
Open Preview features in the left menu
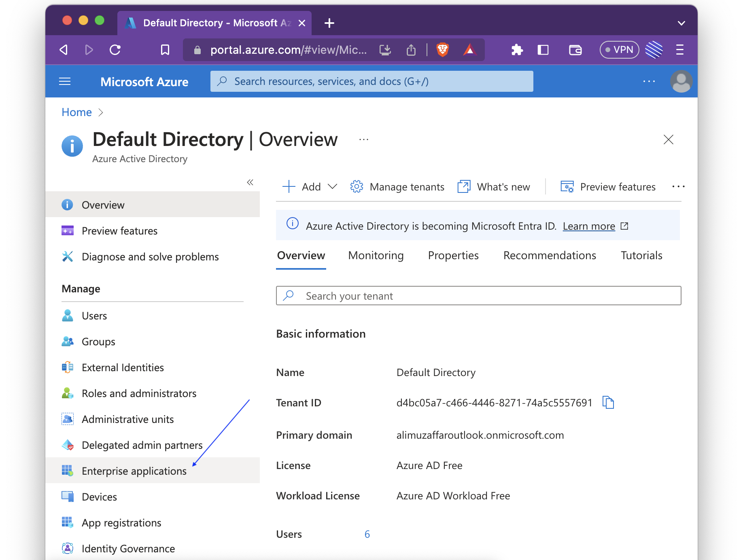[x=153, y=230]
